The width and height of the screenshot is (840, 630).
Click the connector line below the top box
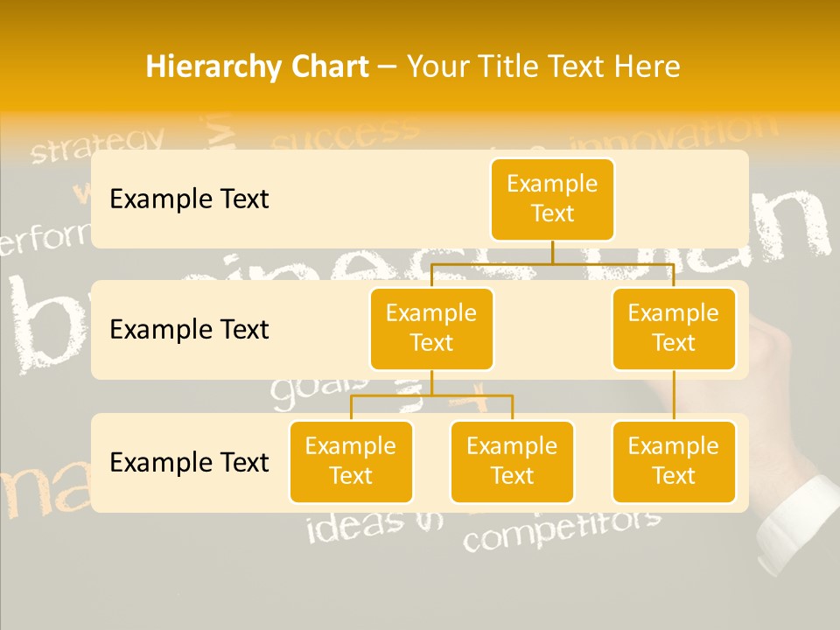click(x=552, y=254)
